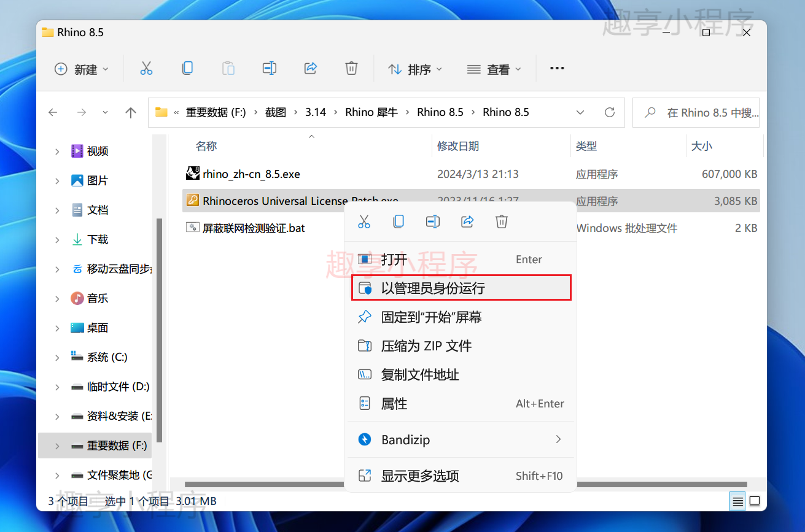
Task: Choose 复制文件地址 in the context menu
Action: (x=461, y=375)
